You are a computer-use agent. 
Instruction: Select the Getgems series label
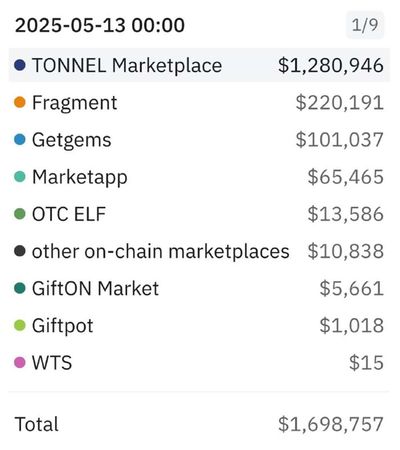click(72, 140)
